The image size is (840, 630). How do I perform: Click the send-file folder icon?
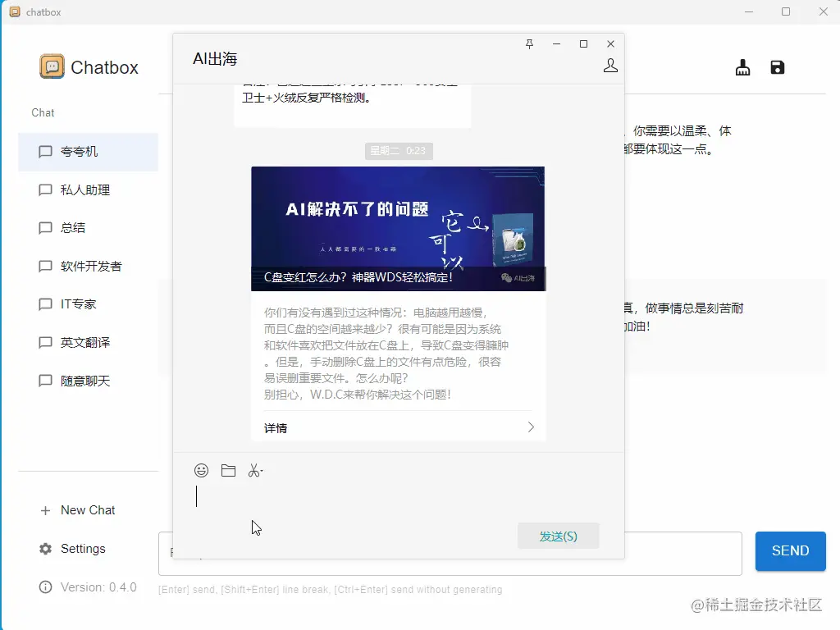pyautogui.click(x=228, y=470)
